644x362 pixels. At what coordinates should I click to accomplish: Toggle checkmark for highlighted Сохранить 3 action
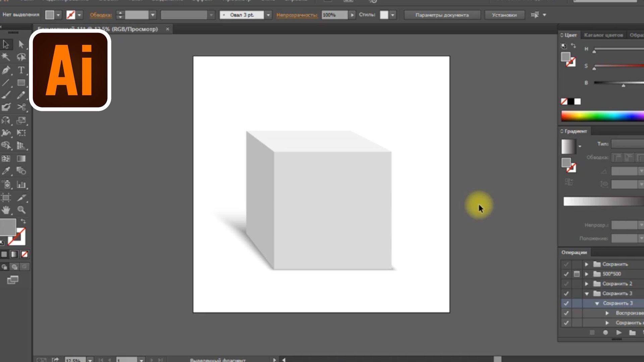coord(566,303)
